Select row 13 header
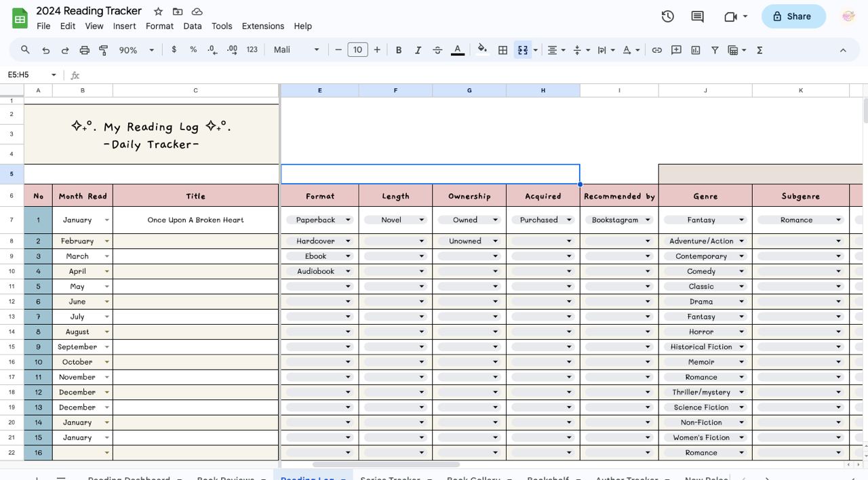This screenshot has width=868, height=480. tap(12, 317)
